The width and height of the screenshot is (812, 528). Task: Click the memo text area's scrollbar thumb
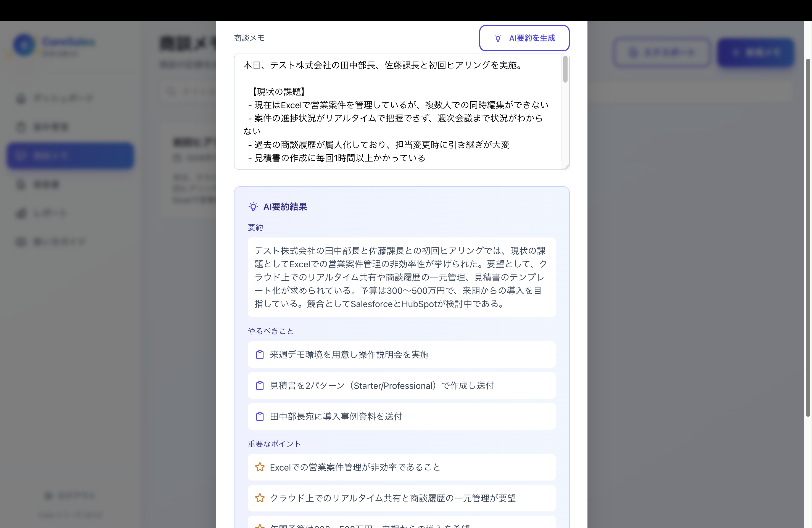tap(565, 69)
